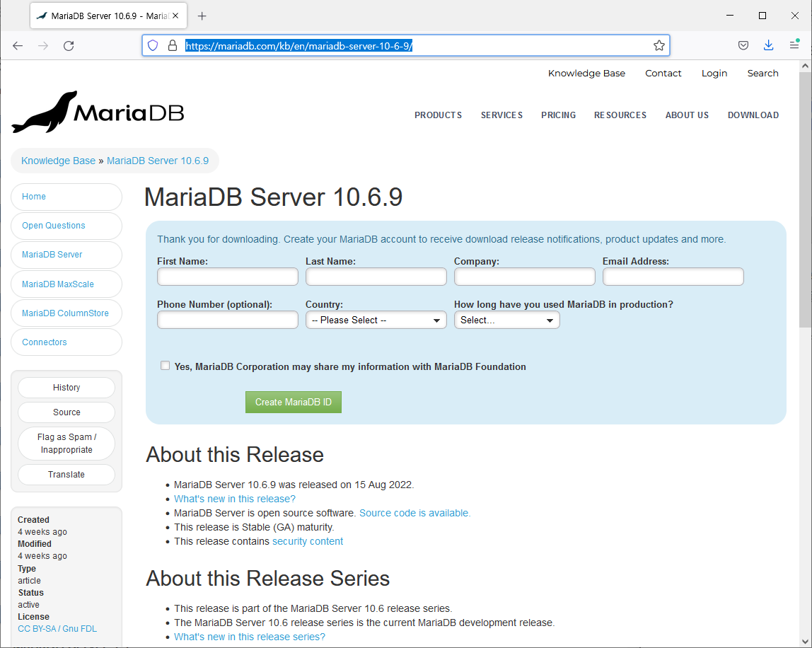812x648 pixels.
Task: View the article History
Action: coord(66,388)
